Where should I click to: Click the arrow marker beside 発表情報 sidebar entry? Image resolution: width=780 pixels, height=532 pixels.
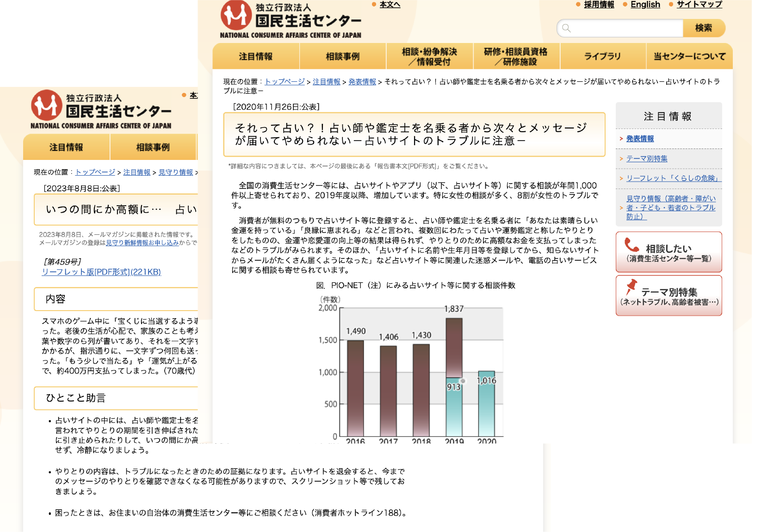click(621, 138)
